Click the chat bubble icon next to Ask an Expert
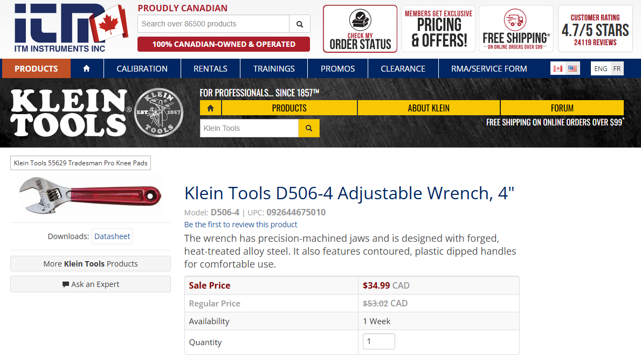 [65, 284]
